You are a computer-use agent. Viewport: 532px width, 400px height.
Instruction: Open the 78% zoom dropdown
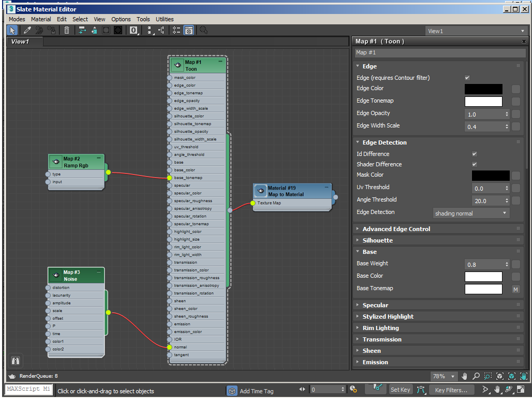click(444, 376)
